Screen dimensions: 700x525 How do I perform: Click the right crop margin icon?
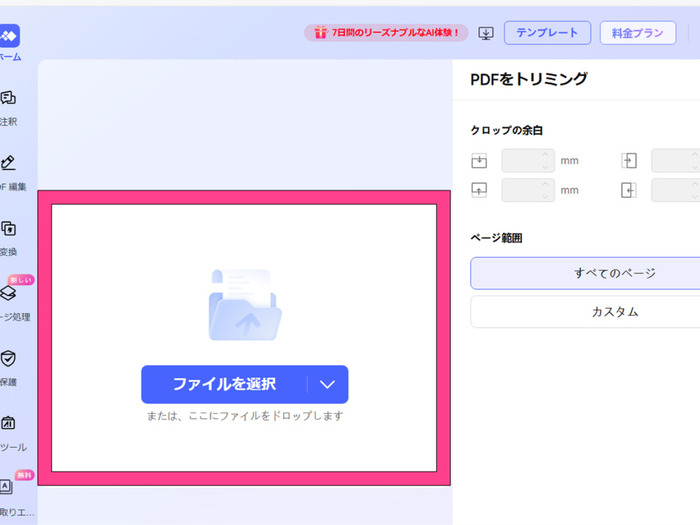[x=629, y=190]
